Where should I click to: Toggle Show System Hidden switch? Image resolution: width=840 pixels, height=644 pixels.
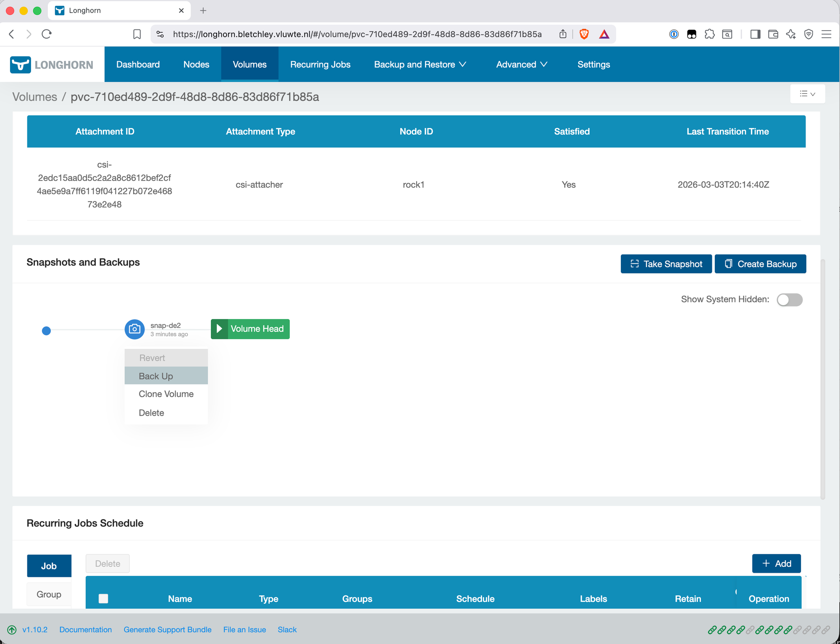789,300
